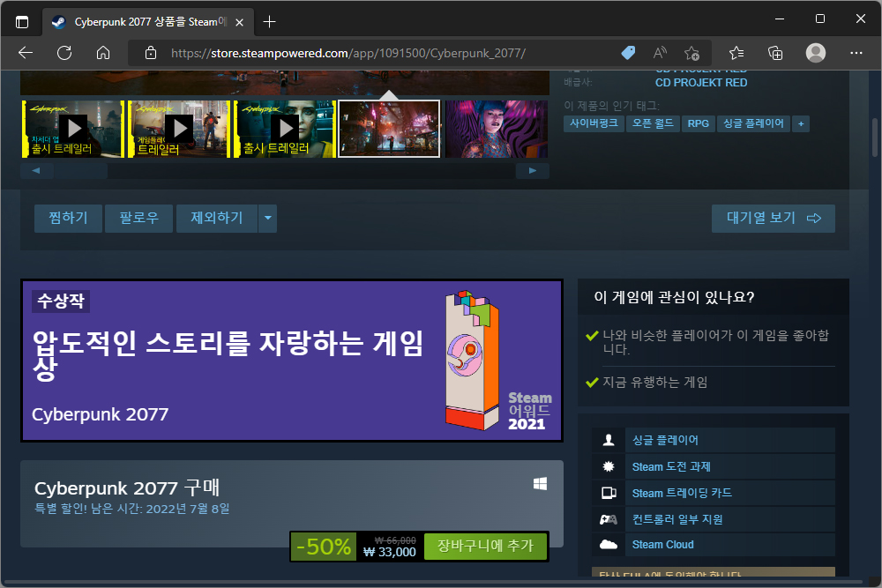Open the shopping price tag icon
This screenshot has width=882, height=588.
pos(628,53)
